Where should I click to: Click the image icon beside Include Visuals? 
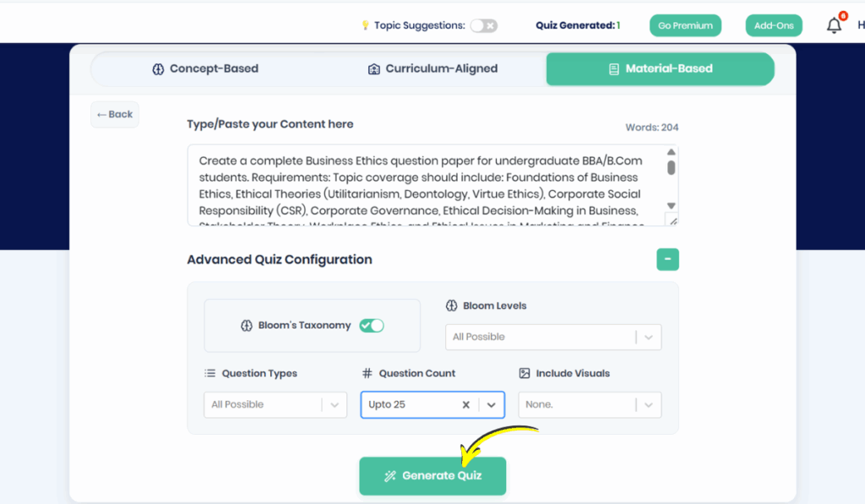click(x=524, y=373)
